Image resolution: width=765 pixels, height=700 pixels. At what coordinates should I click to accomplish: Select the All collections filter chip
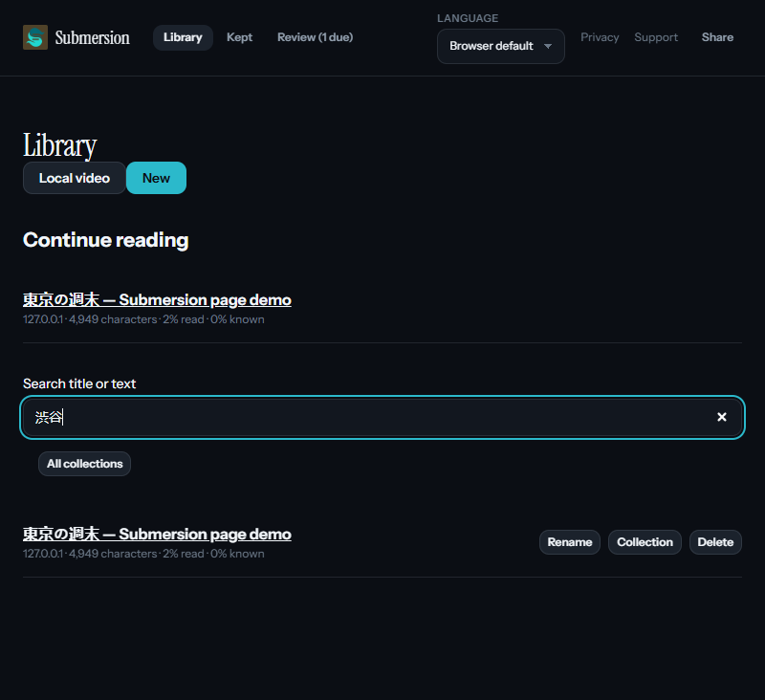(84, 464)
